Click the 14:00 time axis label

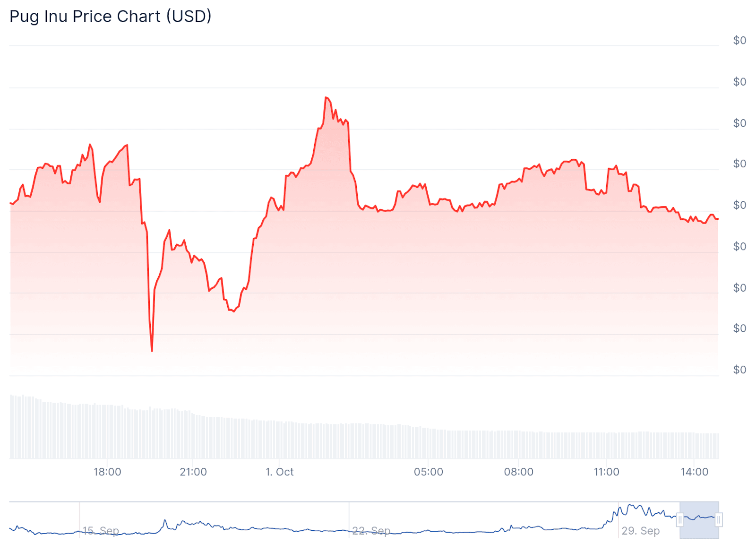point(694,472)
